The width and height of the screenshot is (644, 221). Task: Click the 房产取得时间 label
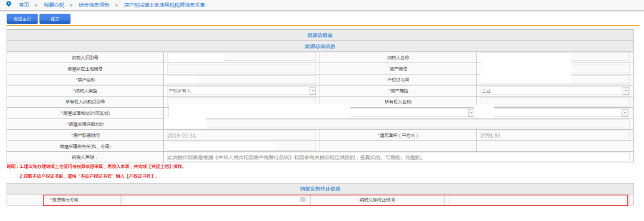pyautogui.click(x=85, y=135)
